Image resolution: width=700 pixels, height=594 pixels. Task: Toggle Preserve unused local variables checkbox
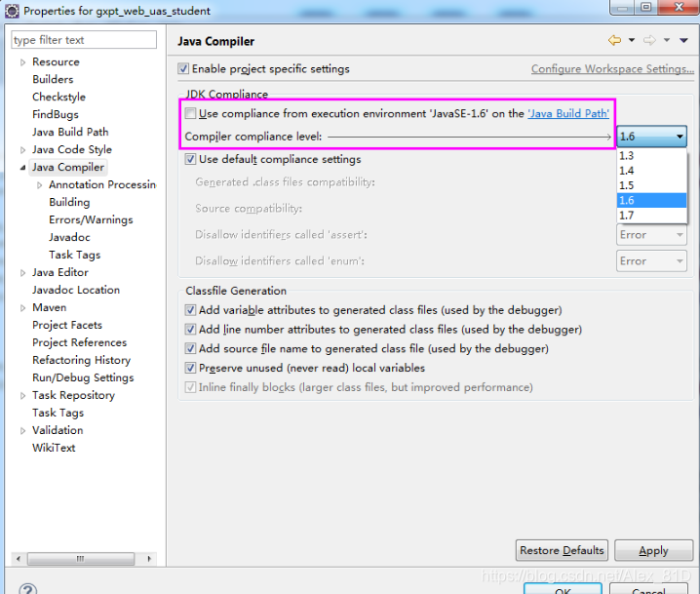tap(191, 369)
